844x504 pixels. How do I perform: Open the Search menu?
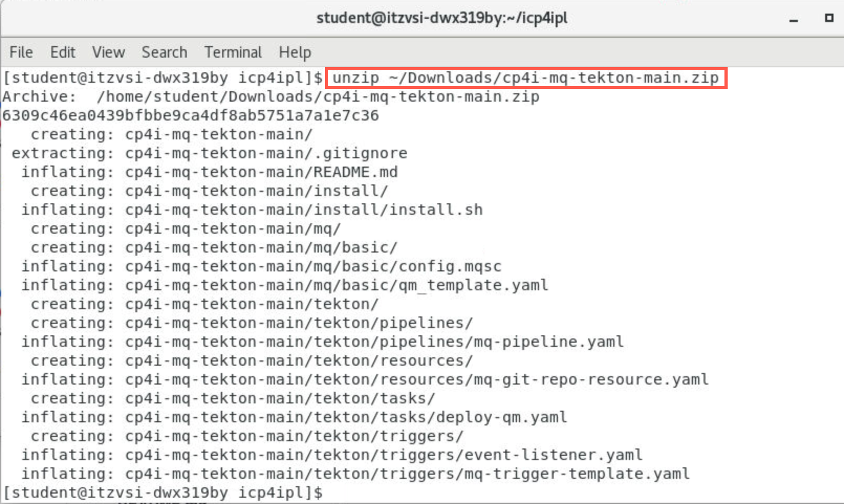(x=164, y=52)
